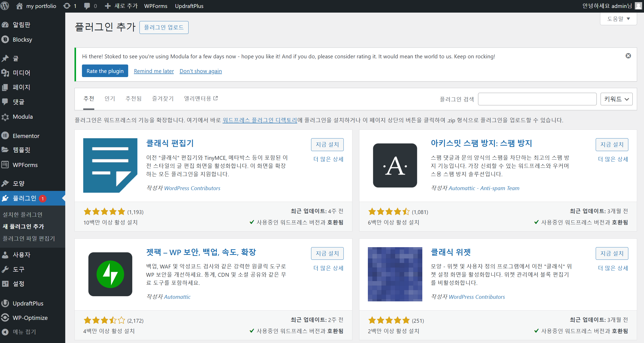Screen dimensions: 644x343
Task: Dismiss the Modula rating notice
Action: click(628, 56)
